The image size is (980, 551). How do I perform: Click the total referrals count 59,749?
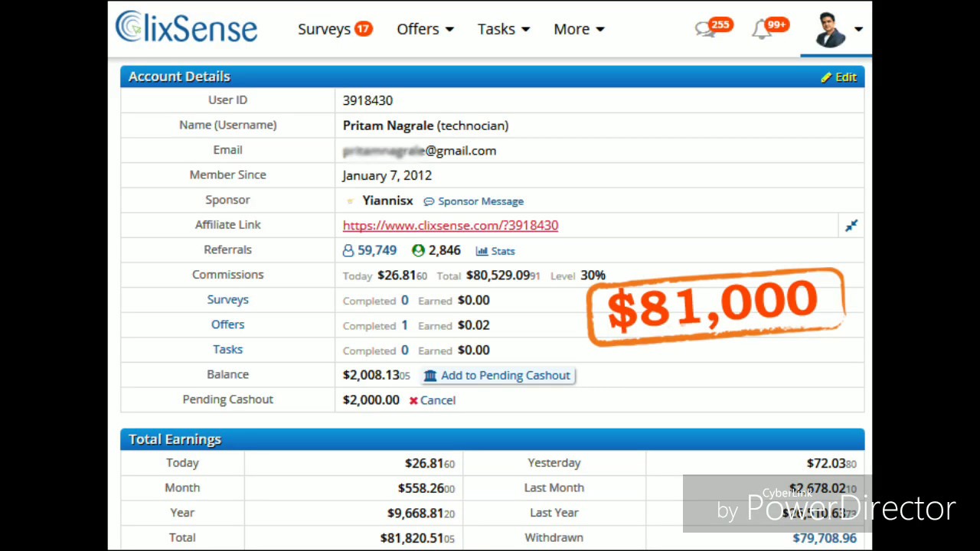370,250
